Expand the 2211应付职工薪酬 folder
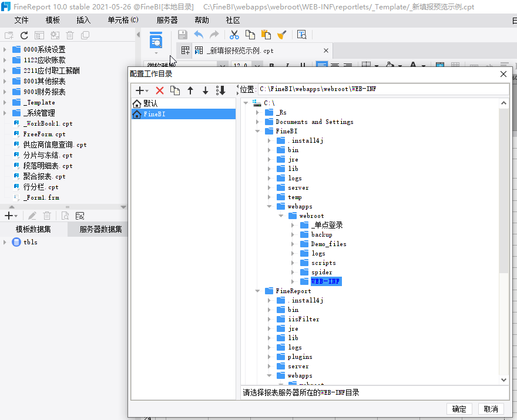The height and width of the screenshot is (420, 517). tap(5, 70)
